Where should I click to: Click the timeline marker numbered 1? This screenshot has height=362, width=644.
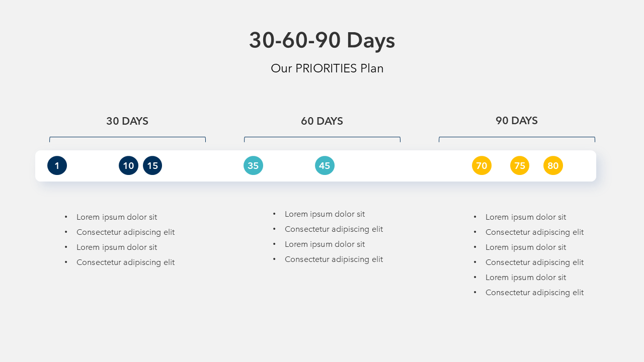tap(57, 165)
